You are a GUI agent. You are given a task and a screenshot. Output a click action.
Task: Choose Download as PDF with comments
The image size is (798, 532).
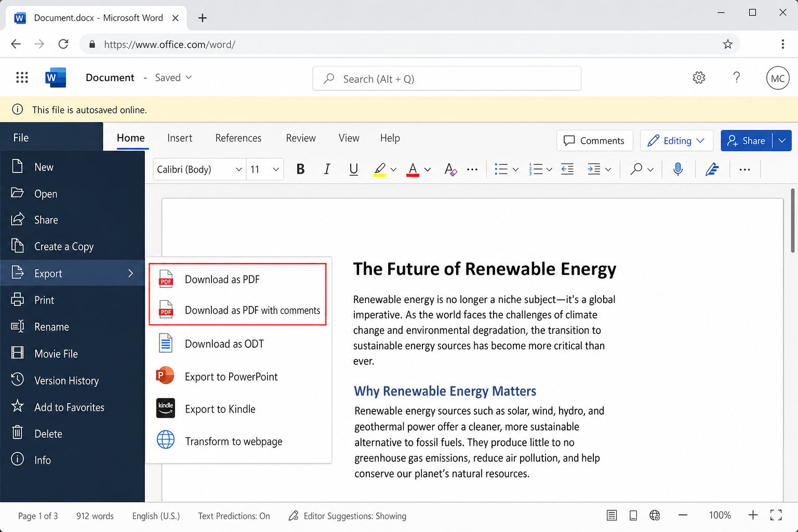click(238, 310)
